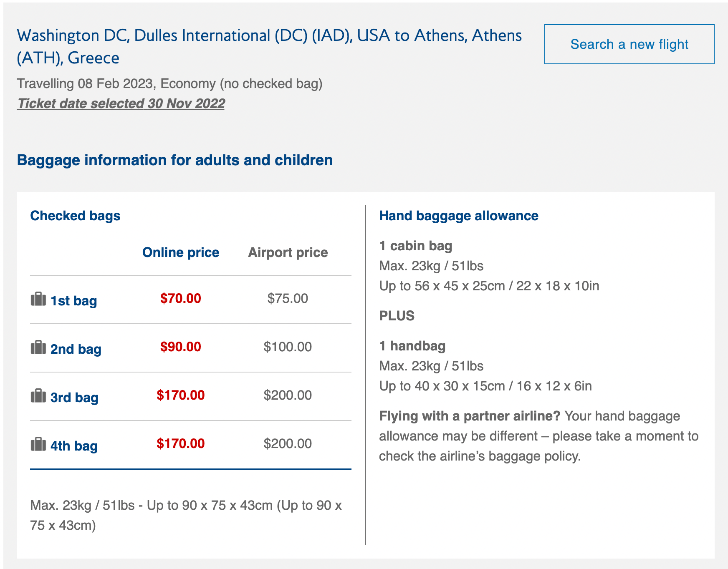Click the Hand baggage allowance heading

click(459, 216)
